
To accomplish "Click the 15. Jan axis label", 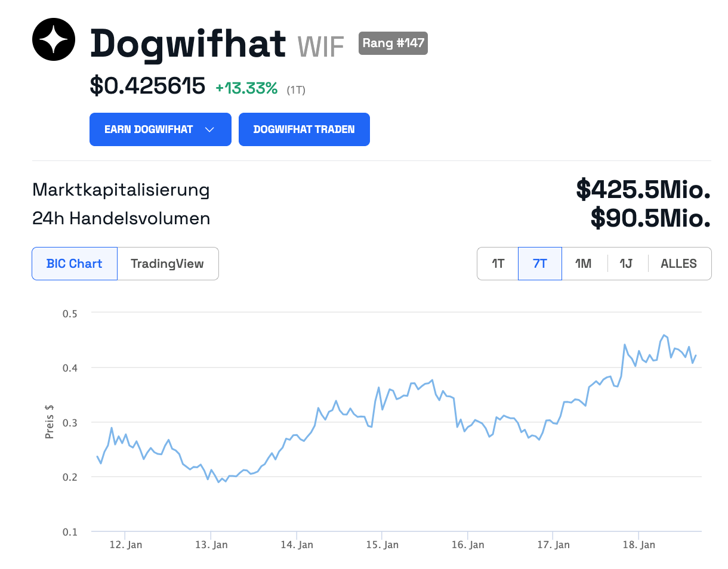I will pos(382,545).
